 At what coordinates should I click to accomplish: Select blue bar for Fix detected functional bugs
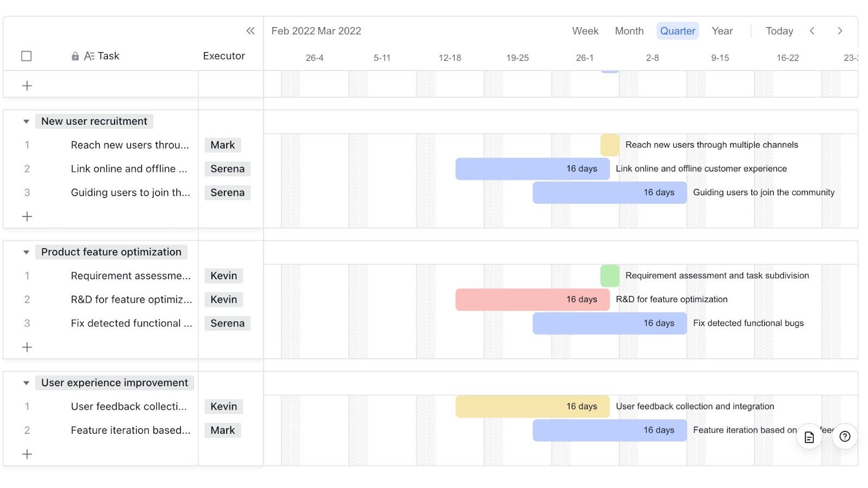tap(610, 323)
